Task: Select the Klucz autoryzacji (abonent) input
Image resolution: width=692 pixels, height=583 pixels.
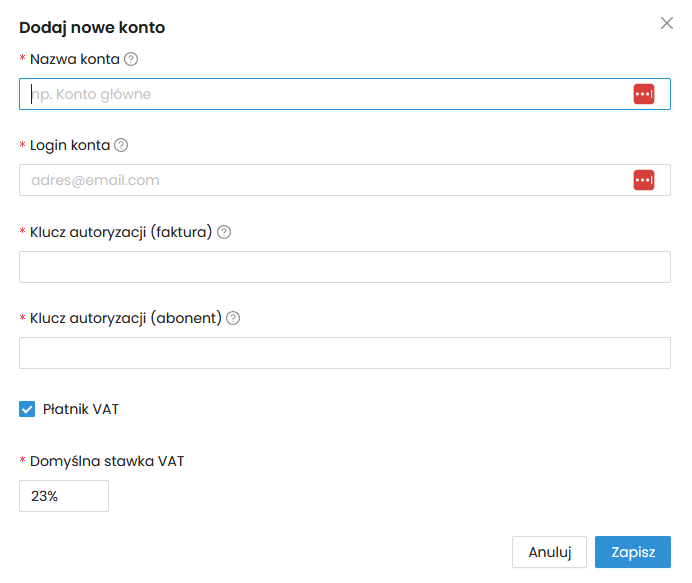Action: click(344, 353)
